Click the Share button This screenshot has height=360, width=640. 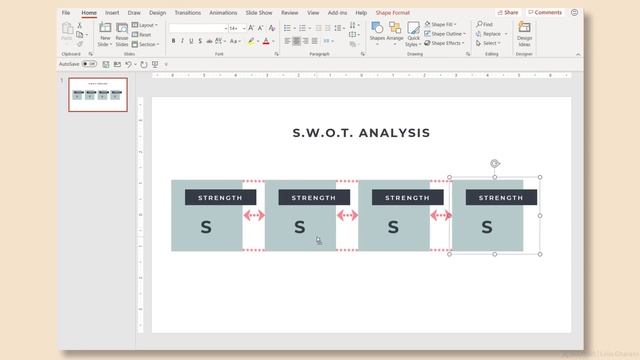click(x=508, y=13)
